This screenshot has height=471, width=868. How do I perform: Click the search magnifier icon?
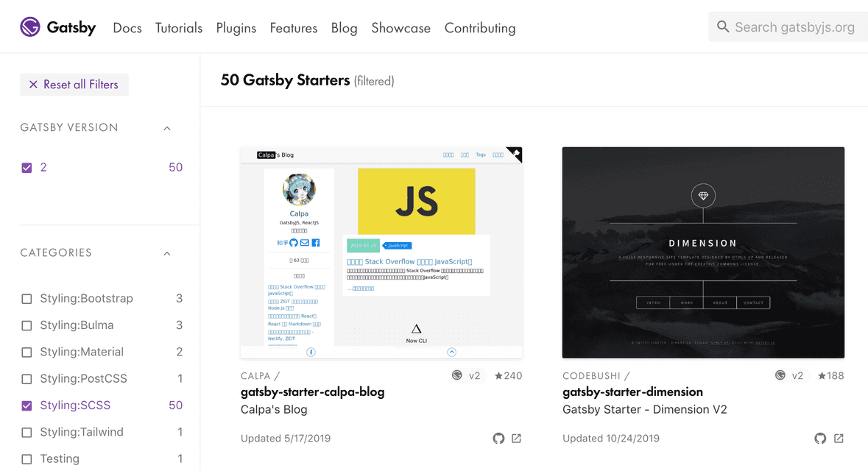point(723,27)
